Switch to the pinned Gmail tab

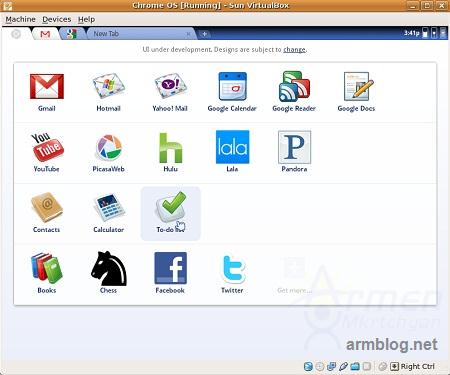45,34
